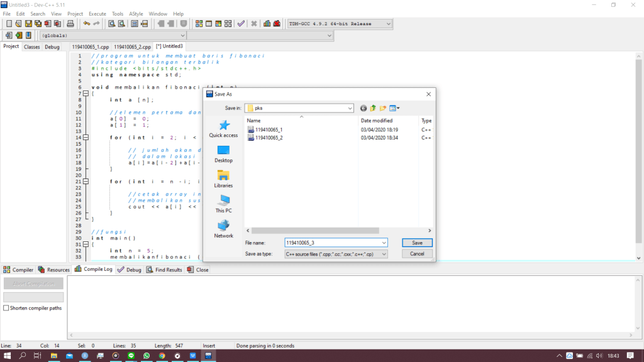Cancel the Save As dialog
This screenshot has height=362, width=644.
pyautogui.click(x=417, y=254)
